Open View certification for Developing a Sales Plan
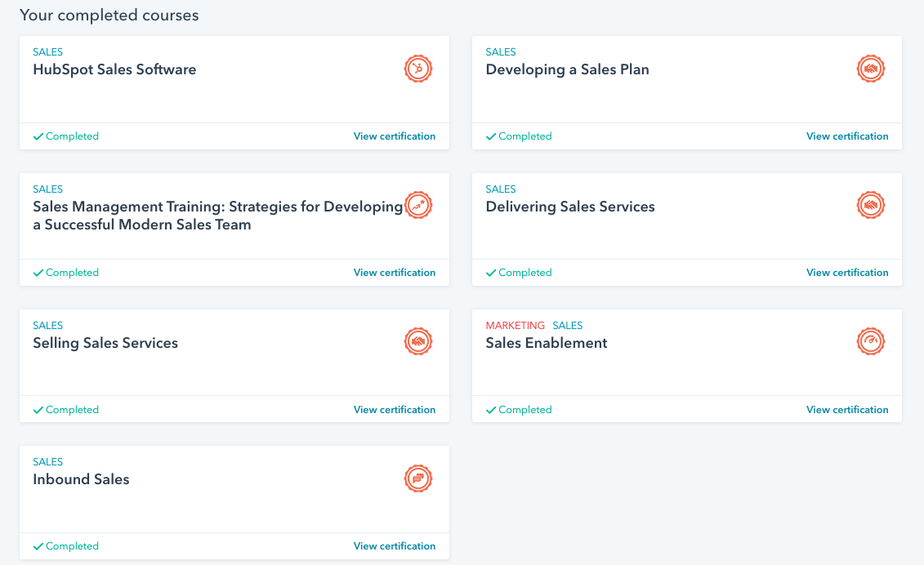924x565 pixels. pyautogui.click(x=847, y=136)
